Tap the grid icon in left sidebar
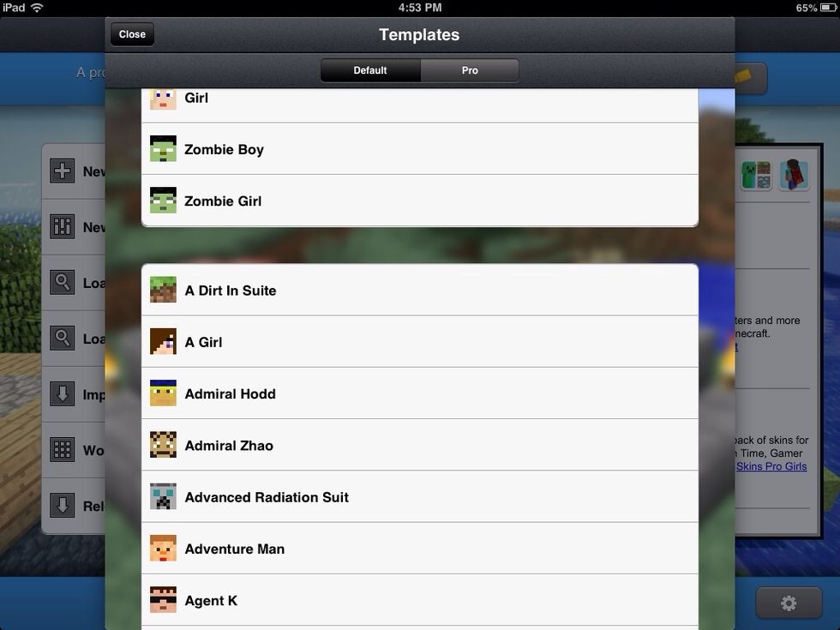 tap(62, 450)
